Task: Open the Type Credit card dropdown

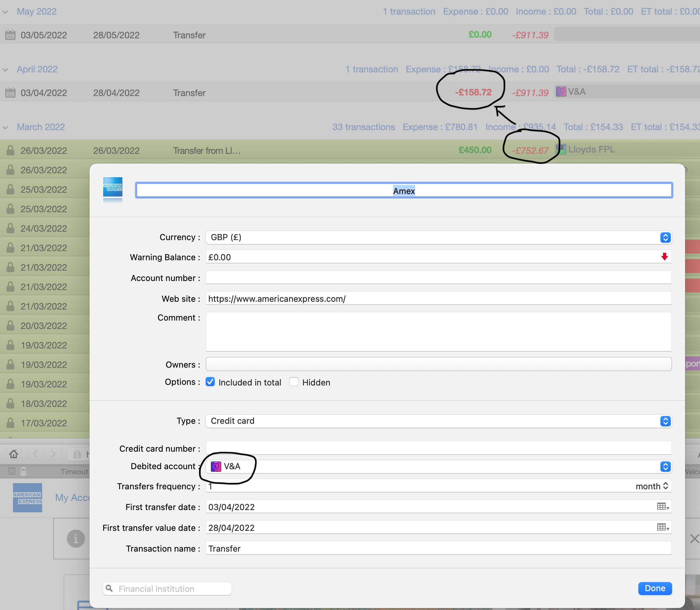Action: pos(438,421)
